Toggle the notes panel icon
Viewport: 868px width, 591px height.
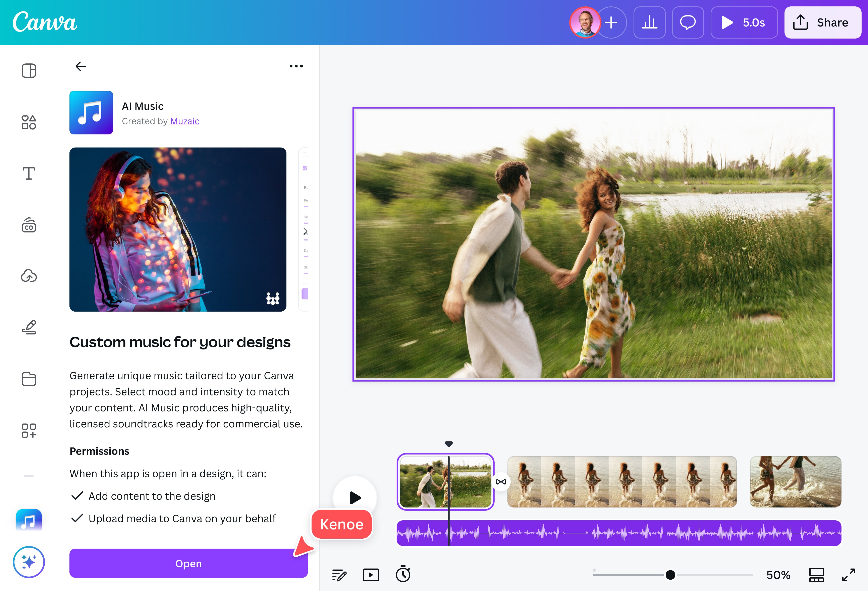tap(339, 575)
